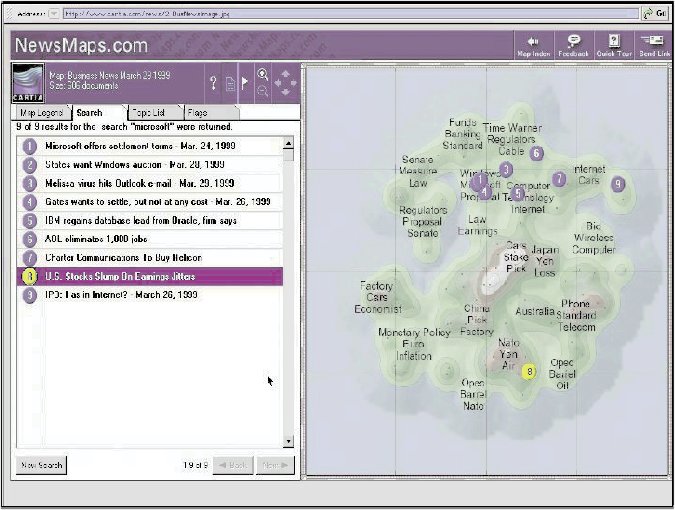The width and height of the screenshot is (675, 510).
Task: Click number 2 badge in results list
Action: (29, 165)
